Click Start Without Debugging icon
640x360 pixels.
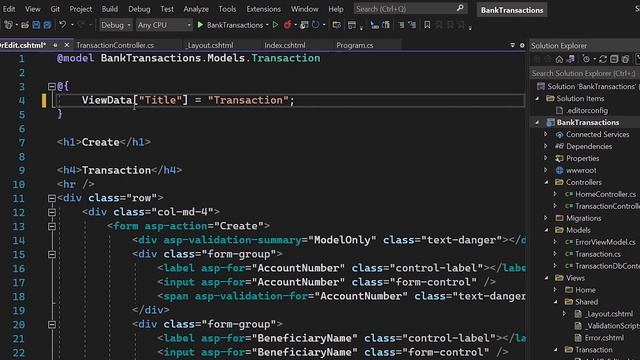point(276,25)
